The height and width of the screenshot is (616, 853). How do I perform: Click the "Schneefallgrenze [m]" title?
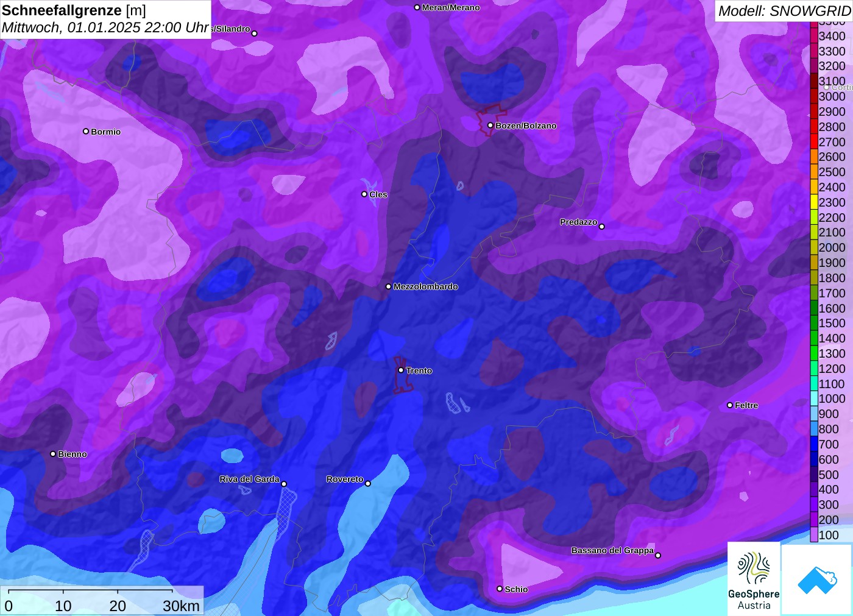pos(74,10)
